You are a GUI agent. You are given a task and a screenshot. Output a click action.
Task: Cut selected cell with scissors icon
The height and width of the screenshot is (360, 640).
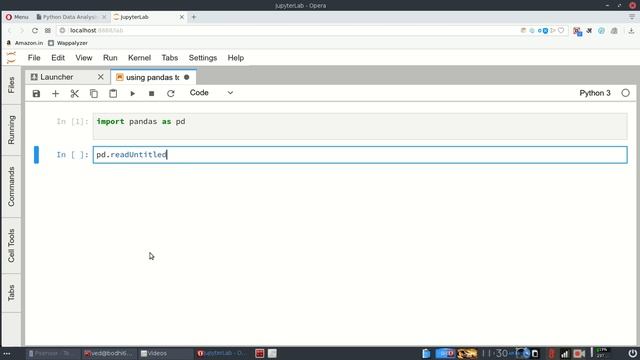(74, 93)
